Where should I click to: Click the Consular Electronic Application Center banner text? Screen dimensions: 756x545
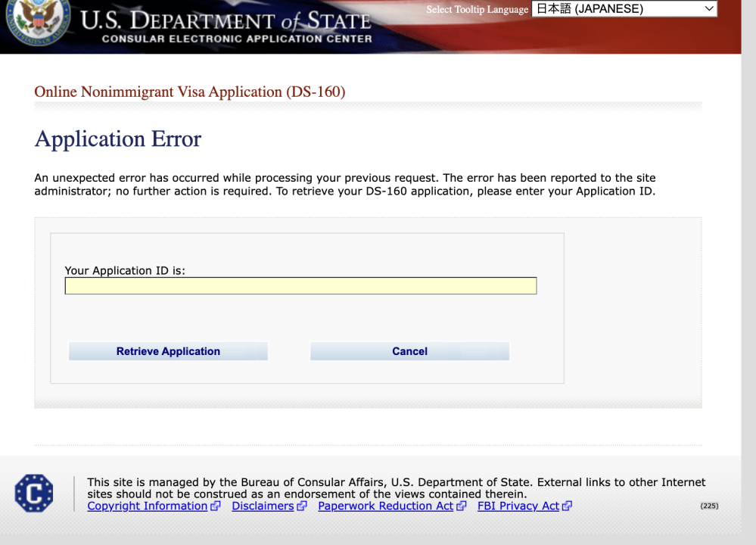pos(237,39)
